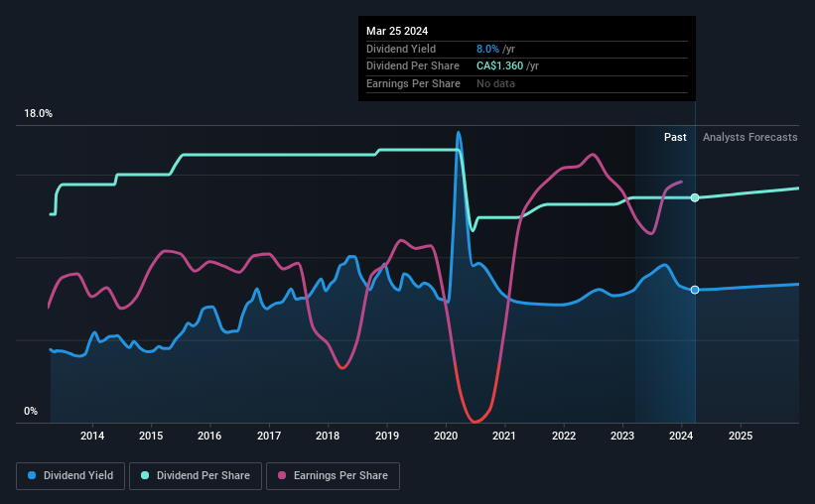Screen dimensions: 815x504
Task: Click the 18.0% y-axis label
Action: point(38,114)
